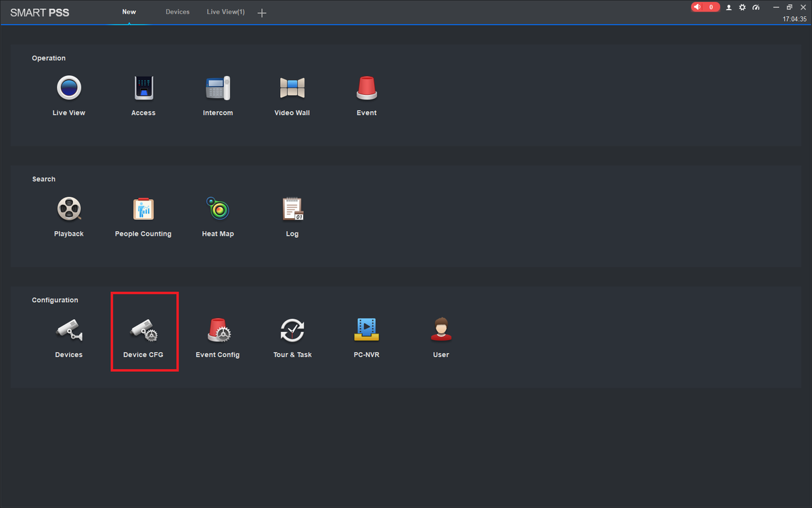Switch to the Devices tab
The image size is (812, 508).
[x=178, y=12]
